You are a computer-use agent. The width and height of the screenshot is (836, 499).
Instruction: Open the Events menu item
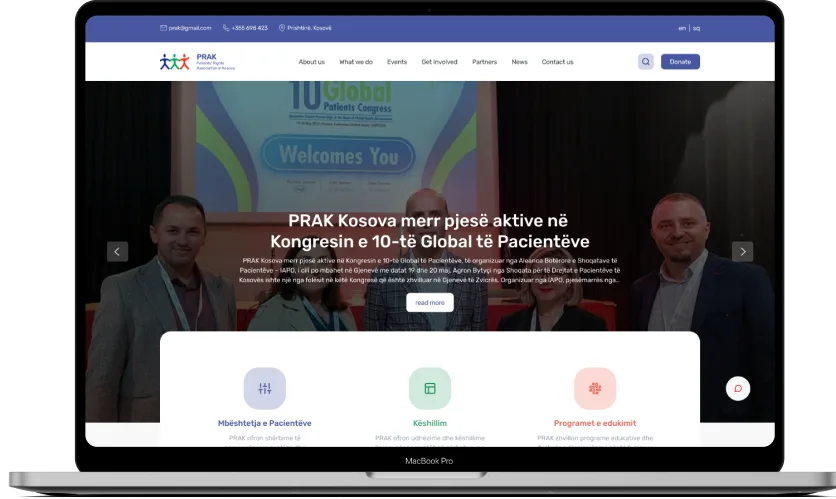[397, 62]
